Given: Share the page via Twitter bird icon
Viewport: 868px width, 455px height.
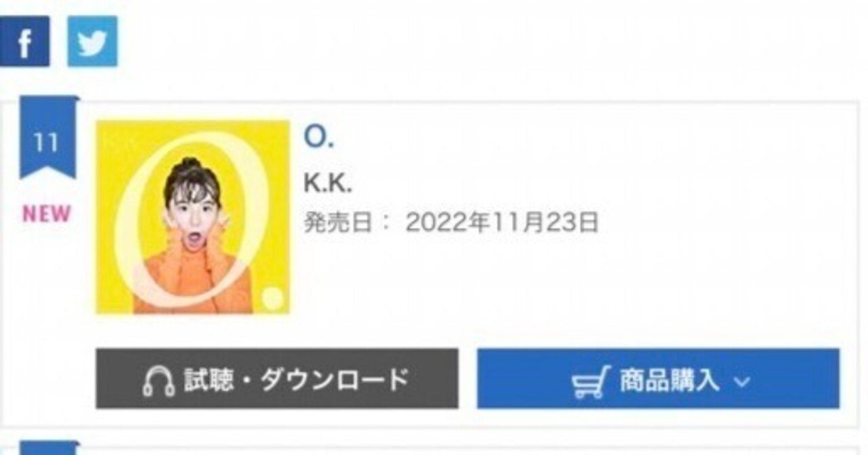Looking at the screenshot, I should coord(92,41).
